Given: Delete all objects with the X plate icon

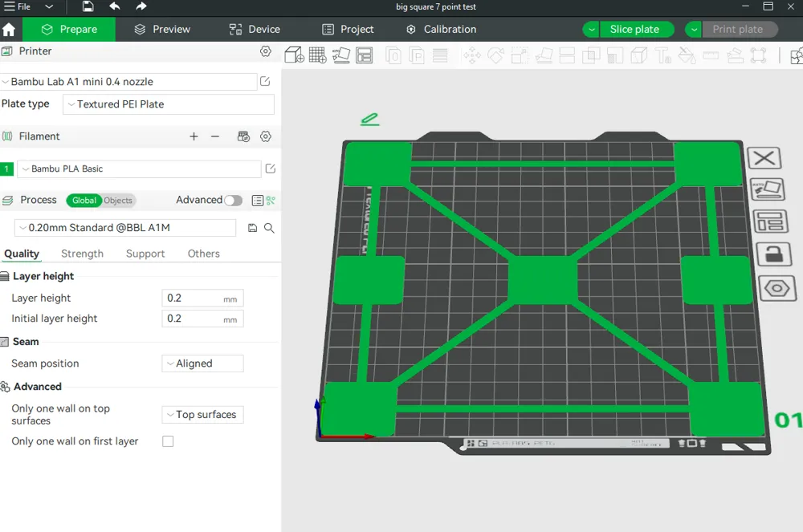Looking at the screenshot, I should pos(764,158).
